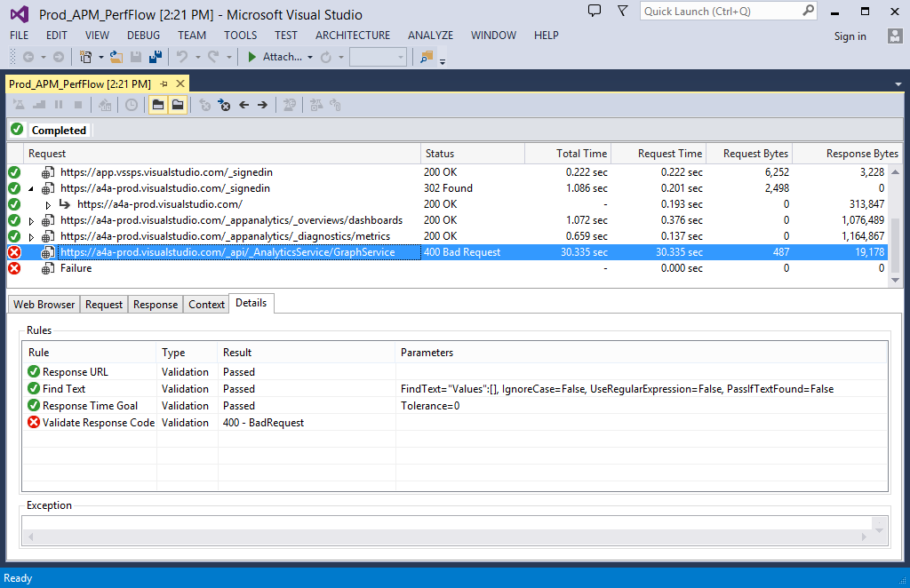910x588 pixels.
Task: Open the Attach dropdown arrow
Action: tap(310, 58)
